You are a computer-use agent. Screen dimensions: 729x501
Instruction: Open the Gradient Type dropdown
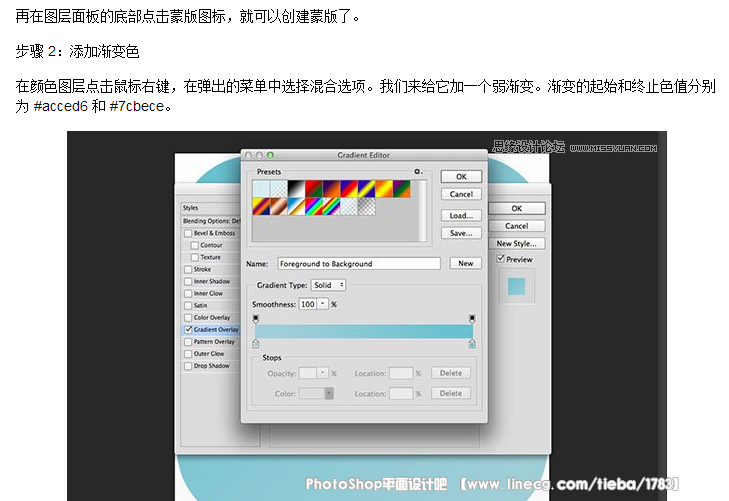[327, 285]
